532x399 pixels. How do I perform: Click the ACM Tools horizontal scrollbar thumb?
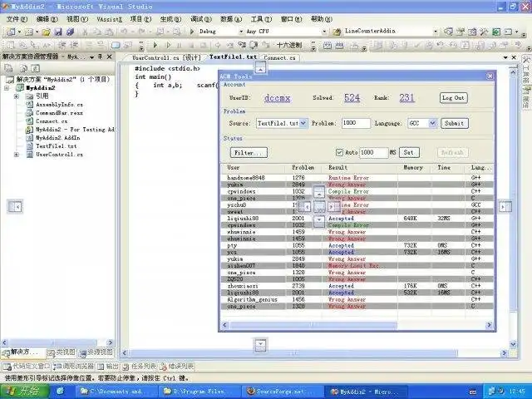click(313, 325)
